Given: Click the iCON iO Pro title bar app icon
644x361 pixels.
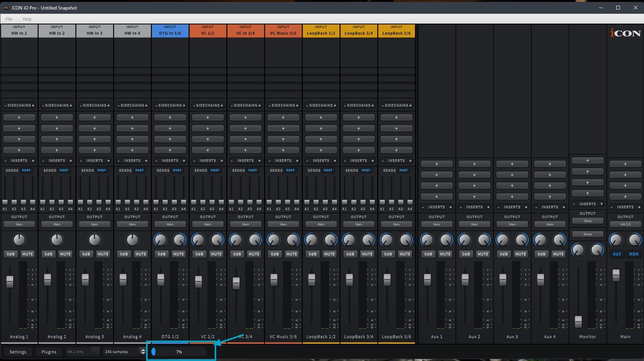Looking at the screenshot, I should tap(6, 8).
